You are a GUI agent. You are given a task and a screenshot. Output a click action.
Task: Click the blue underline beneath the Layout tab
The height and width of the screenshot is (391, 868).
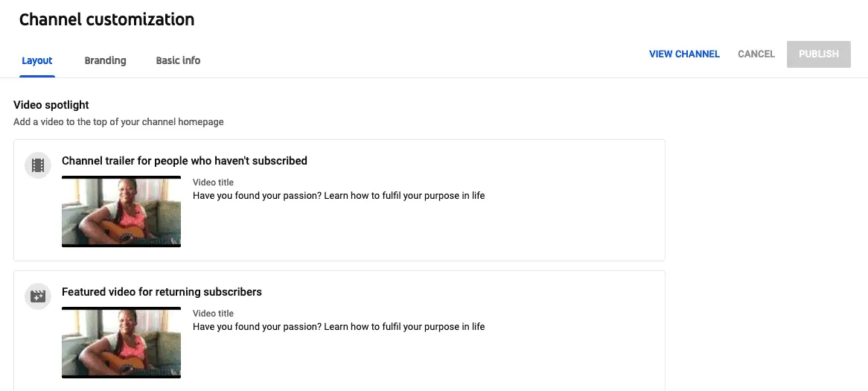[x=37, y=77]
